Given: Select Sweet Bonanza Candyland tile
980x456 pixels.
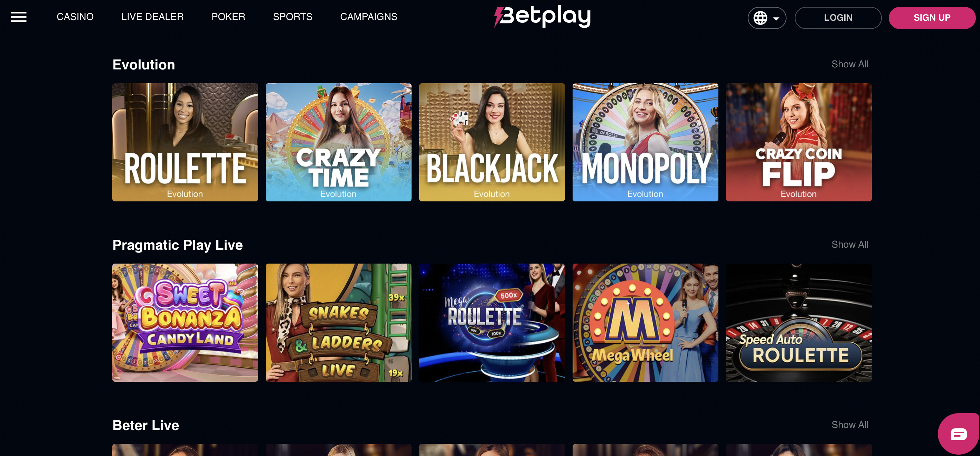Looking at the screenshot, I should 185,323.
